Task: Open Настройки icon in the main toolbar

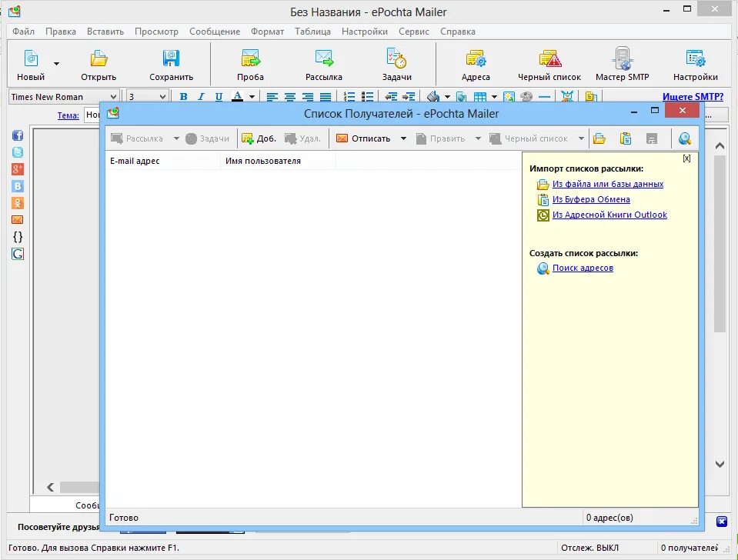Action: pos(695,58)
